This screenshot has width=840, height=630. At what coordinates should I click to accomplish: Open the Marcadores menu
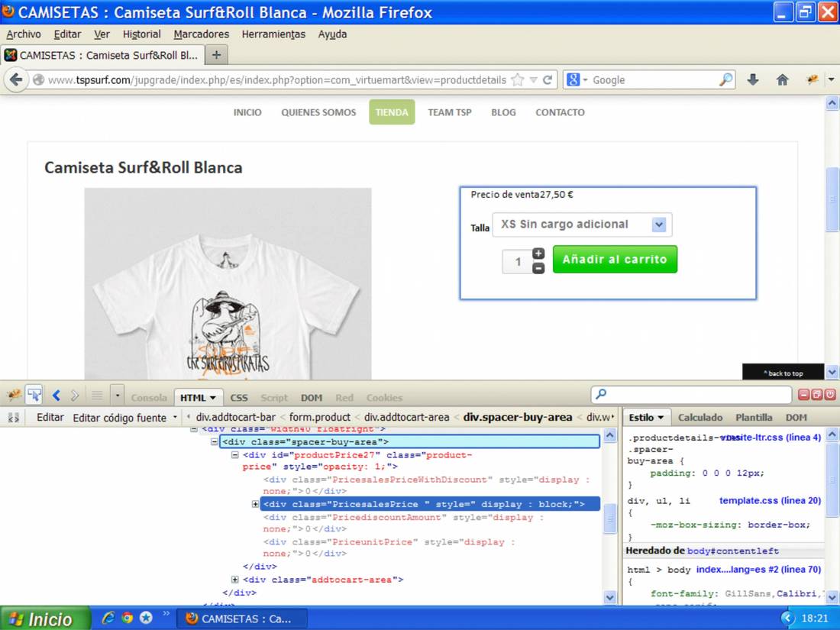pyautogui.click(x=201, y=34)
